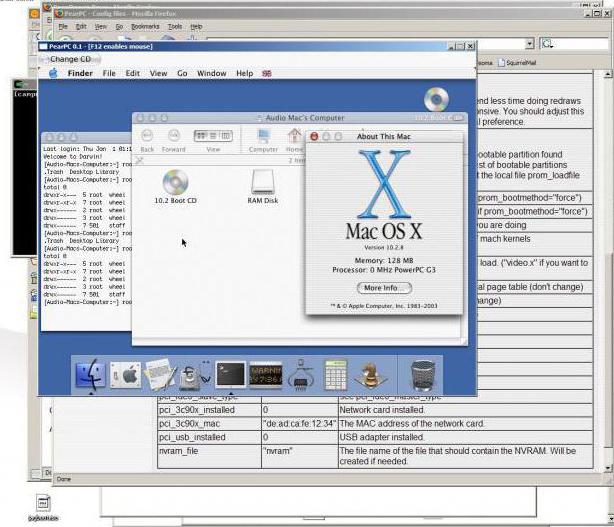Close the About This Mac window
614x527 pixels.
(314, 136)
